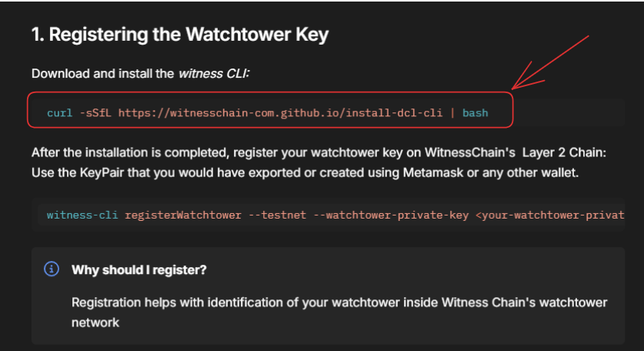Click the italic "witness CLI" text
The height and width of the screenshot is (351, 644).
(x=214, y=74)
